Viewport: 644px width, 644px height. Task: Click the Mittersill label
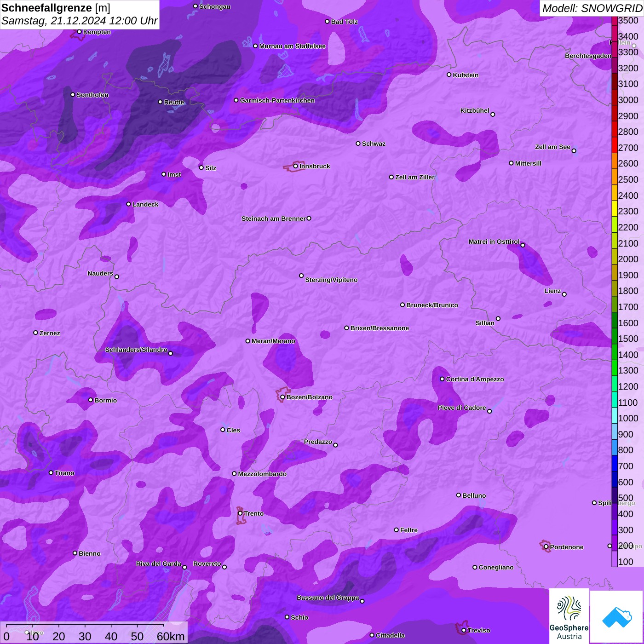click(x=528, y=163)
